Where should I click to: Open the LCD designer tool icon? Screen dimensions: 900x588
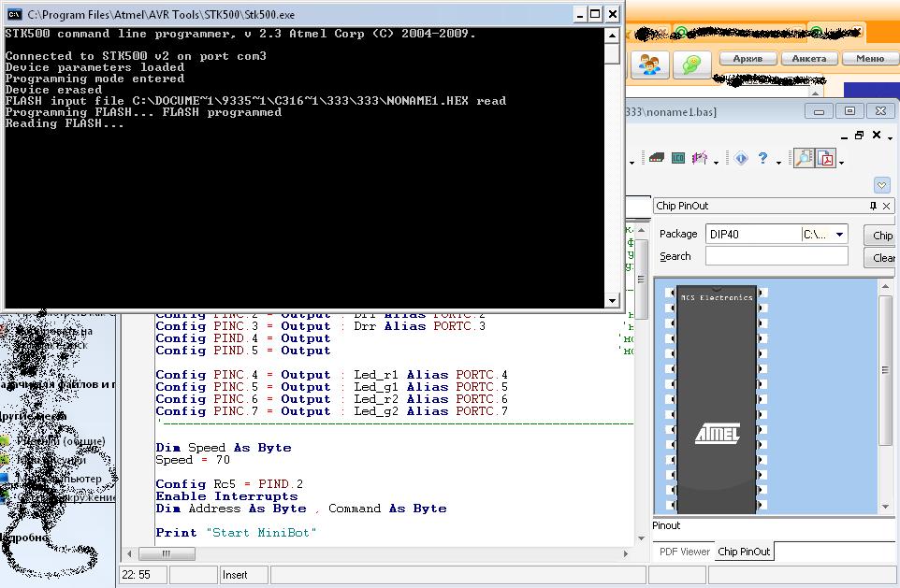click(x=678, y=158)
